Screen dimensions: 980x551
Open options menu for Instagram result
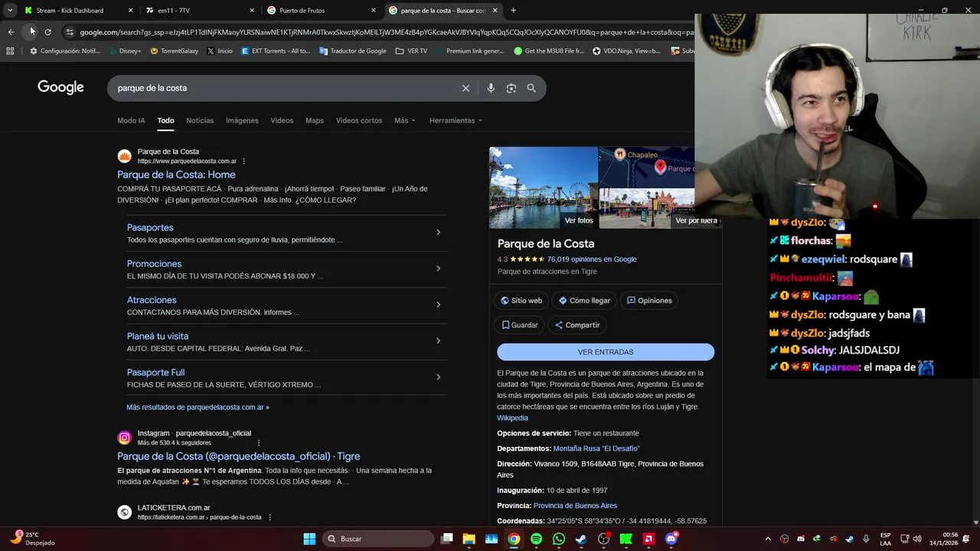pyautogui.click(x=259, y=443)
